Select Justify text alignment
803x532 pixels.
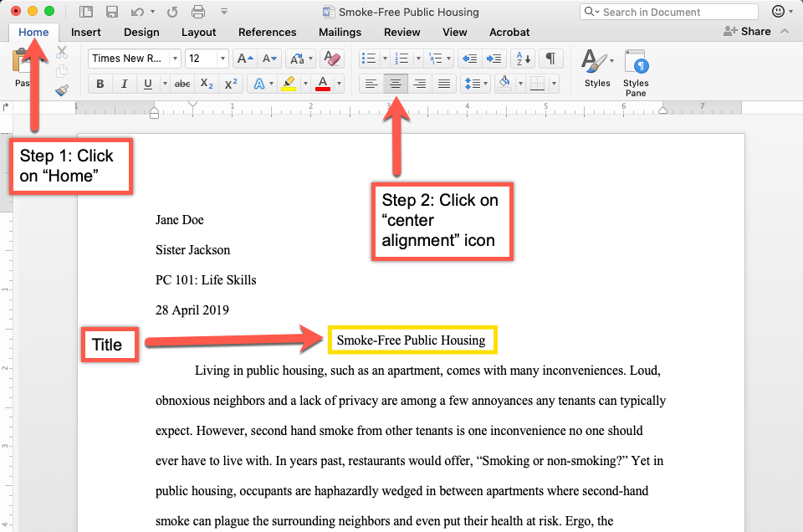(444, 84)
